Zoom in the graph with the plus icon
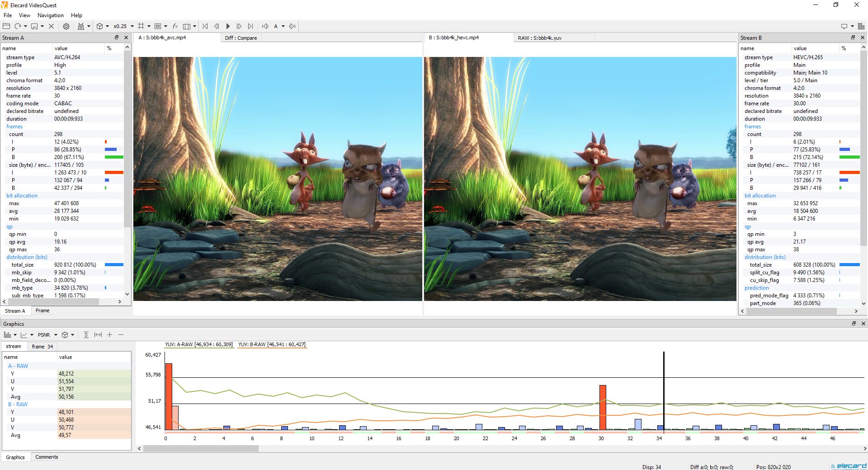 coord(109,335)
